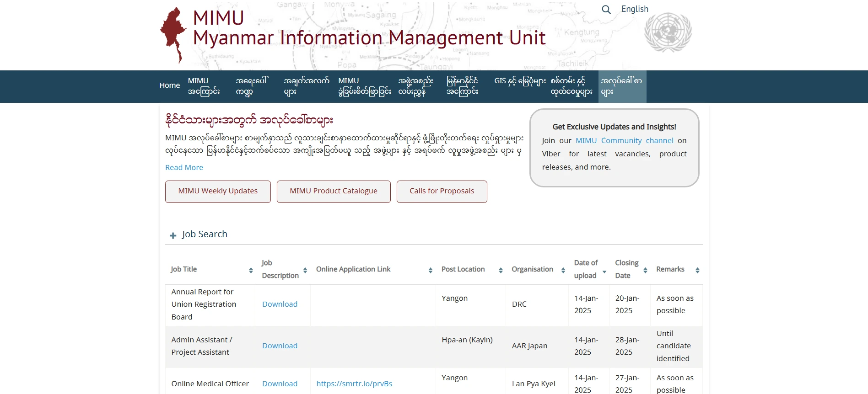This screenshot has width=868, height=394.
Task: Open MIMU Weekly Updates
Action: 218,192
